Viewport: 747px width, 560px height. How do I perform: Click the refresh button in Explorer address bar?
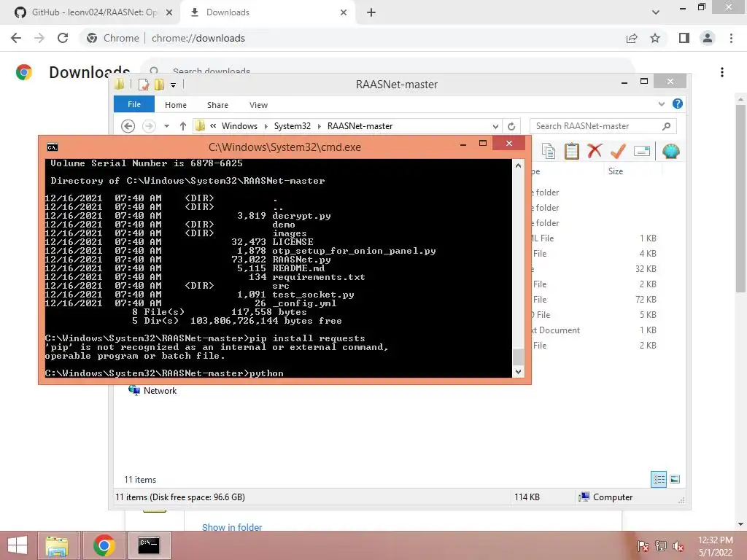click(x=511, y=126)
